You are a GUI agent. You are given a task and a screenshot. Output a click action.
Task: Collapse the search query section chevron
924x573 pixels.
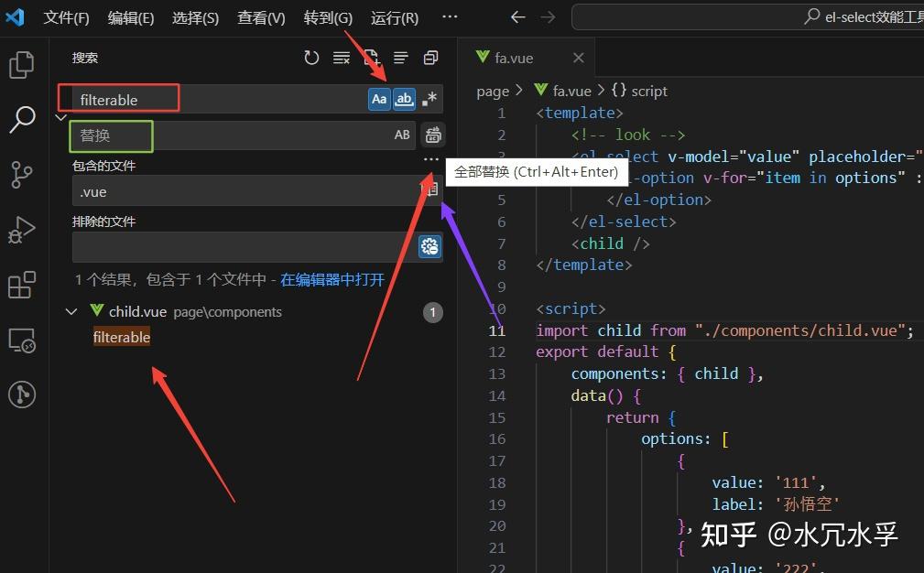(60, 117)
